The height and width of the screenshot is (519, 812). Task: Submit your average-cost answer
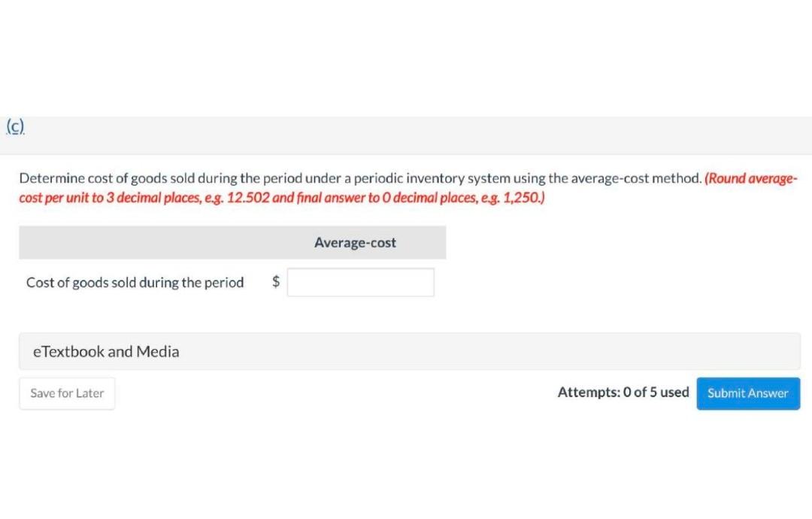click(747, 393)
